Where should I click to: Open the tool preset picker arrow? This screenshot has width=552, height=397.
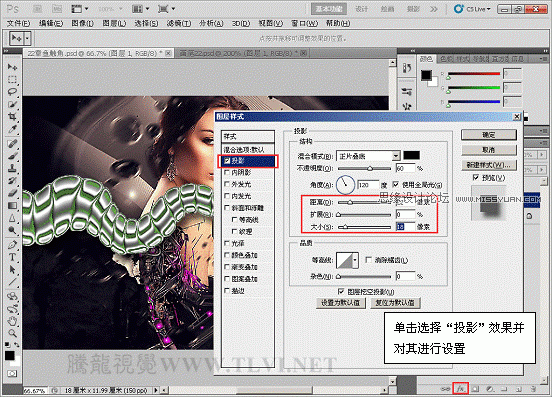tap(27, 38)
